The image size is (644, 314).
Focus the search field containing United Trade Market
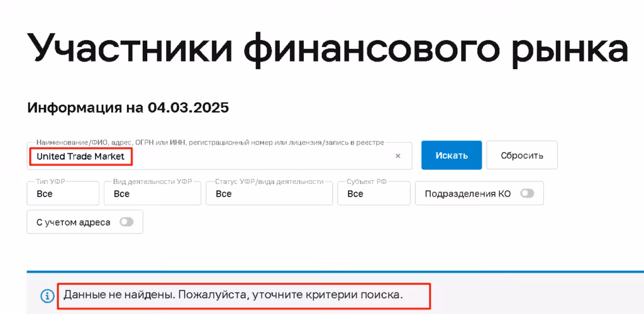[219, 156]
